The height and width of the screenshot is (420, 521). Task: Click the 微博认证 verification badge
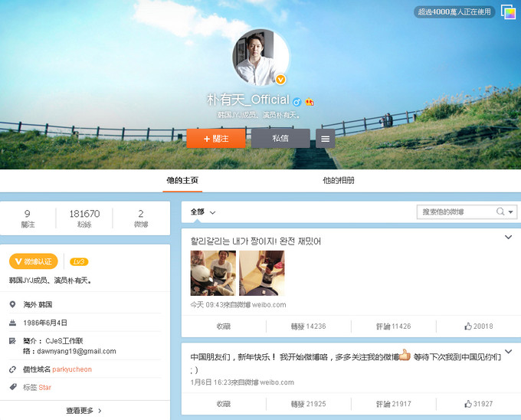click(34, 261)
